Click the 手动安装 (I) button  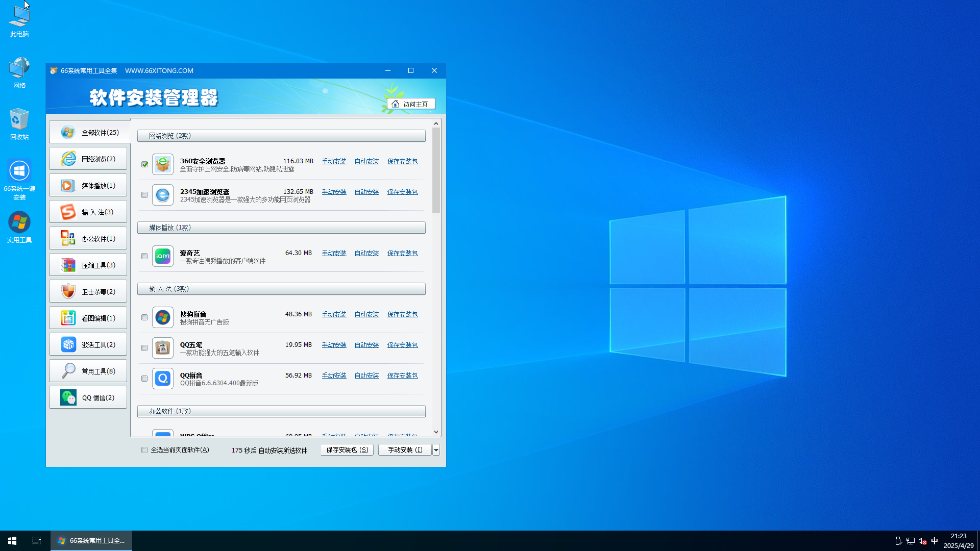[405, 450]
